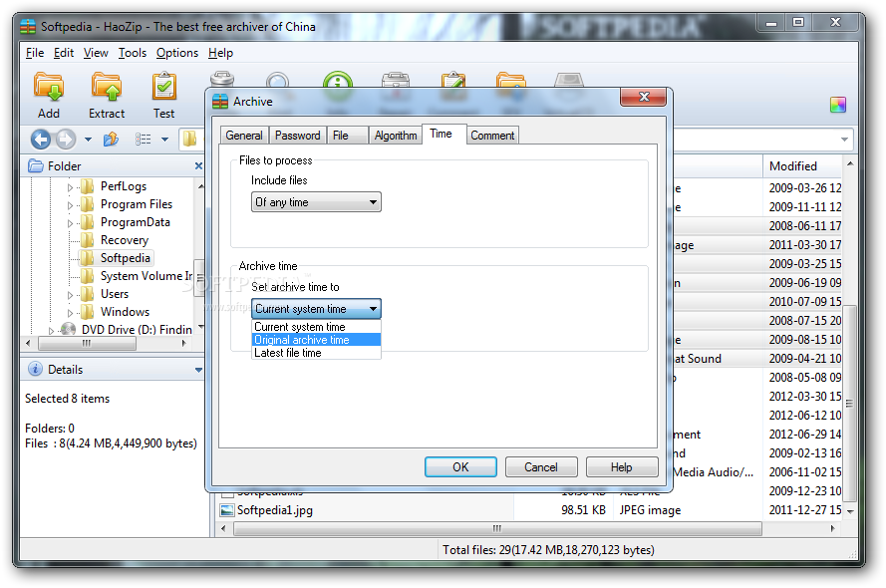
Task: Go up one folder level icon
Action: [111, 139]
